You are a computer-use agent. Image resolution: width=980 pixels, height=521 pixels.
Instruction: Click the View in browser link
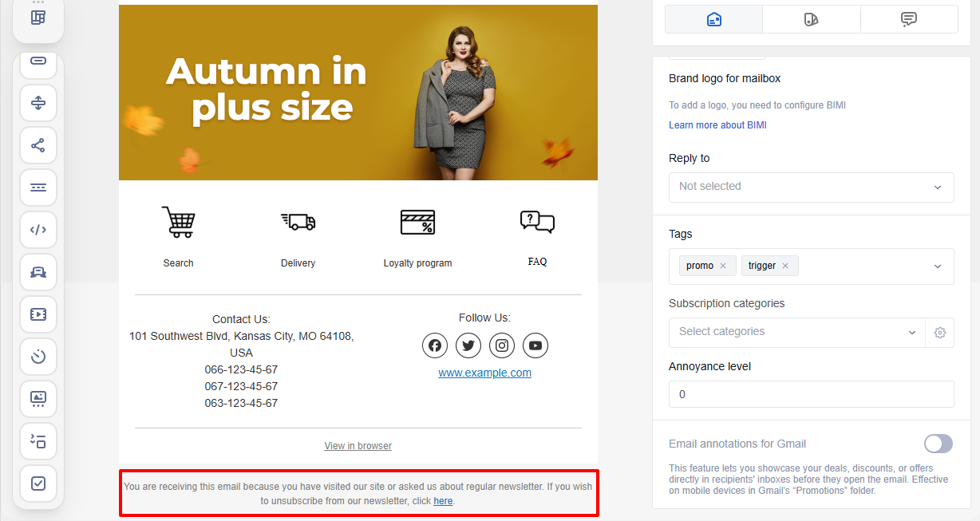(358, 445)
